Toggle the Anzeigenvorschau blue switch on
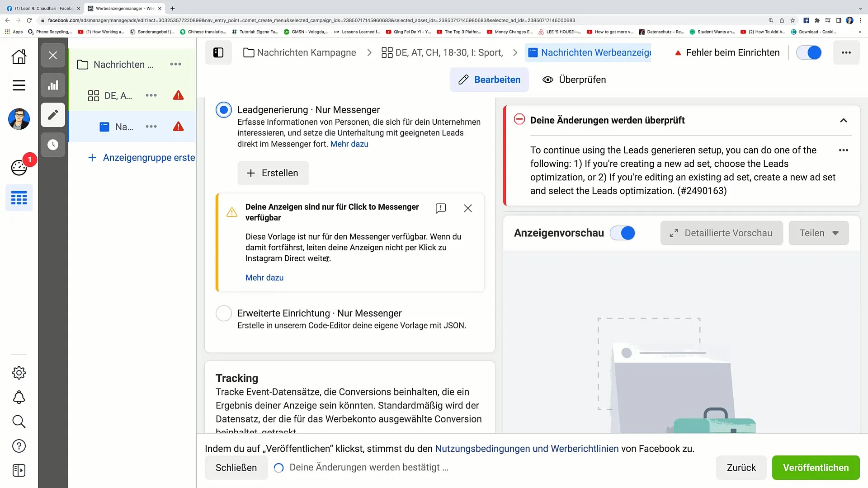 pos(623,232)
